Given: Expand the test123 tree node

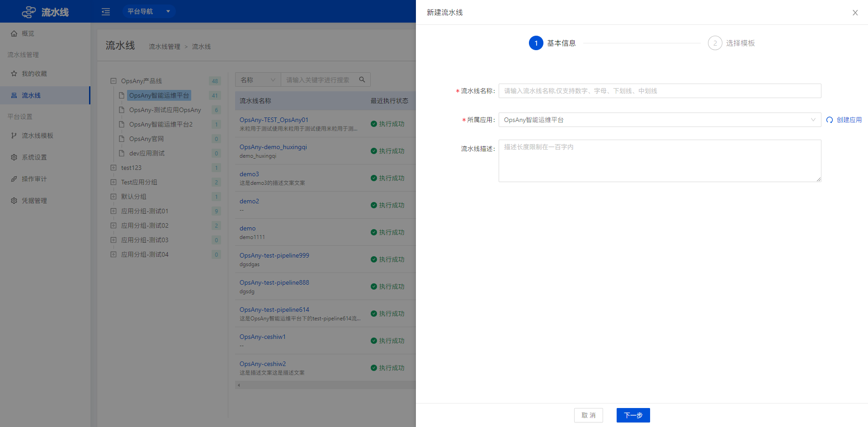Looking at the screenshot, I should point(113,168).
